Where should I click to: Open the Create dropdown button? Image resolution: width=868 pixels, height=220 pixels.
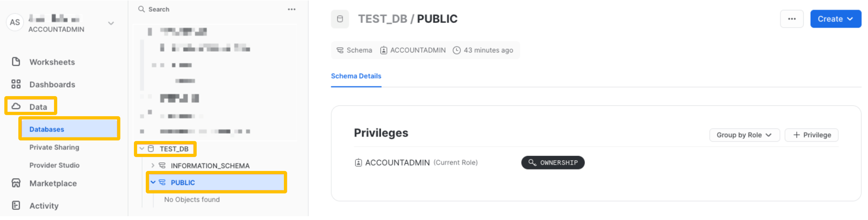(x=835, y=19)
